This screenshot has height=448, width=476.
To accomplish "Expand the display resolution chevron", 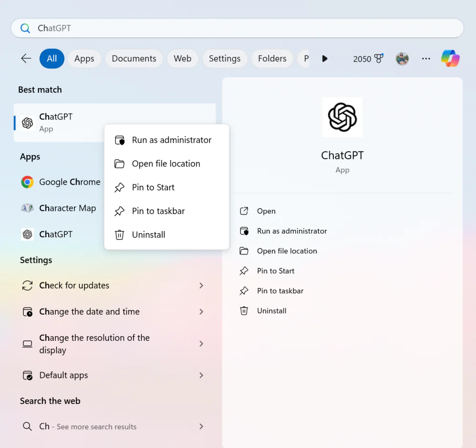I will tap(201, 344).
